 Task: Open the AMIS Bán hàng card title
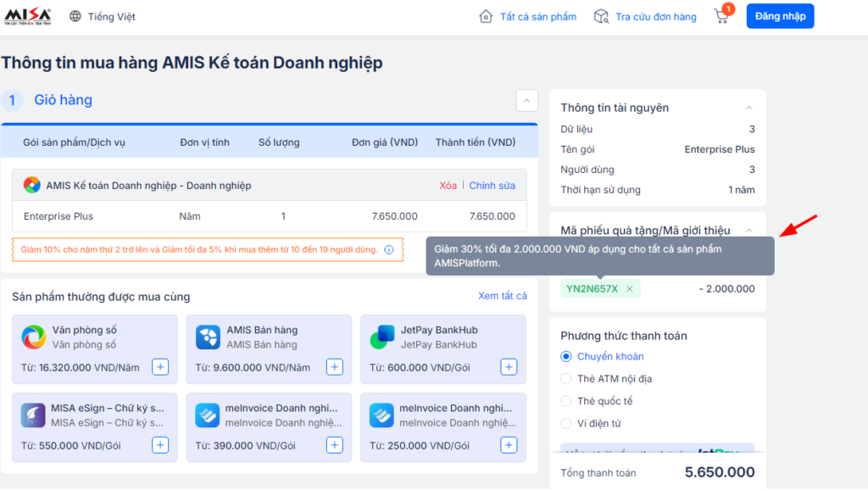[x=262, y=330]
